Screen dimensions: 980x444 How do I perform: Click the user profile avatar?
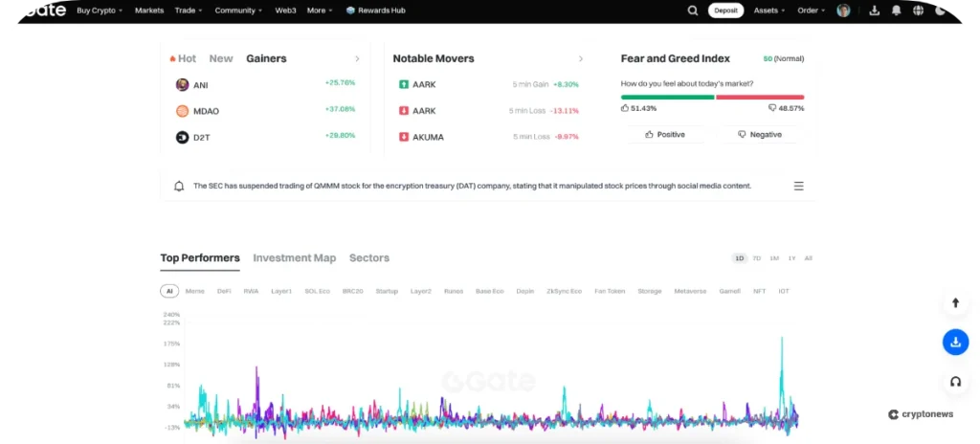[844, 11]
